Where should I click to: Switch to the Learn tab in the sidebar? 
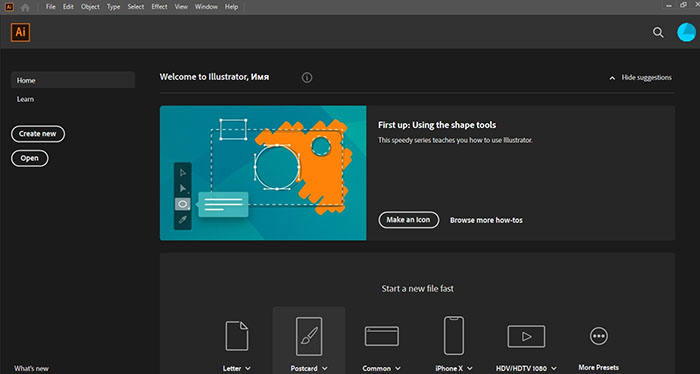25,99
